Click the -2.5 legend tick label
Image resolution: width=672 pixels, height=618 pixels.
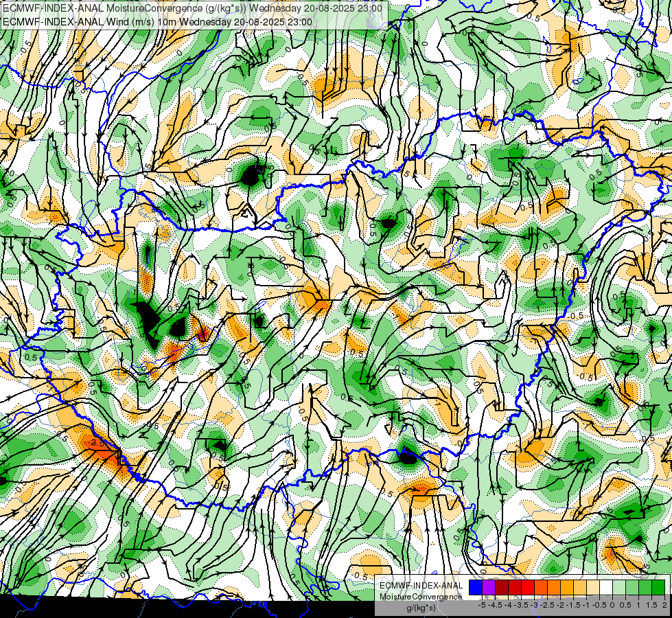point(547,605)
